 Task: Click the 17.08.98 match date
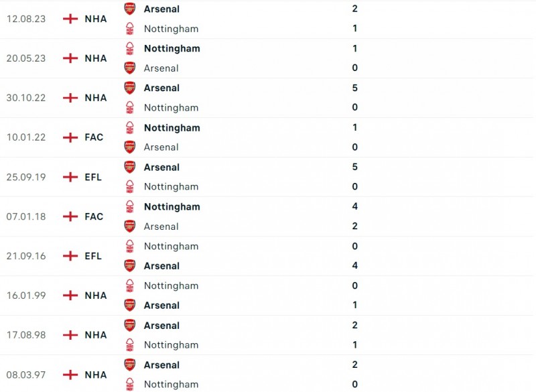(x=26, y=335)
